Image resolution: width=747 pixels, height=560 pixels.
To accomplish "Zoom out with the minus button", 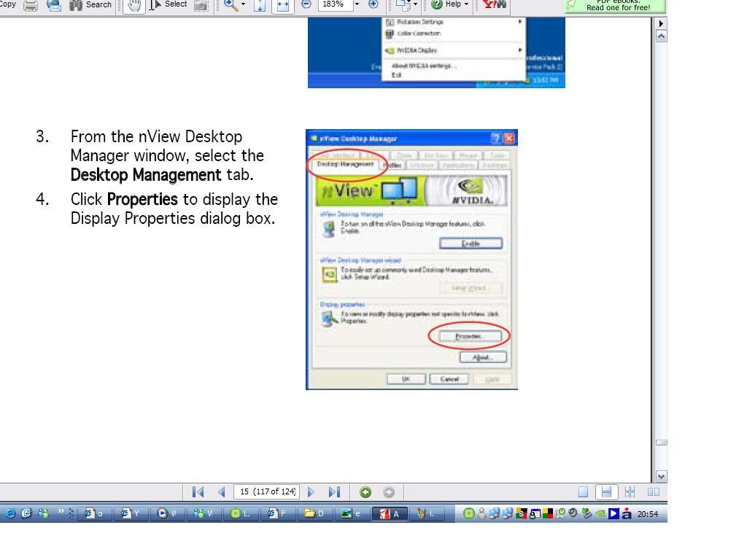I will click(x=306, y=5).
